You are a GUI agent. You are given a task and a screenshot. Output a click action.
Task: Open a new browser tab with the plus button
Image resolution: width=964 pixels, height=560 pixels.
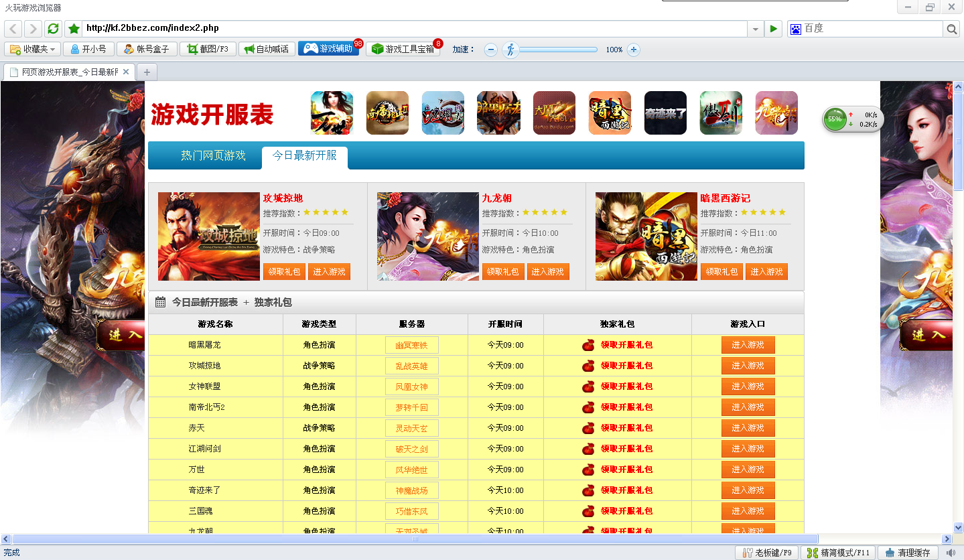(x=147, y=72)
